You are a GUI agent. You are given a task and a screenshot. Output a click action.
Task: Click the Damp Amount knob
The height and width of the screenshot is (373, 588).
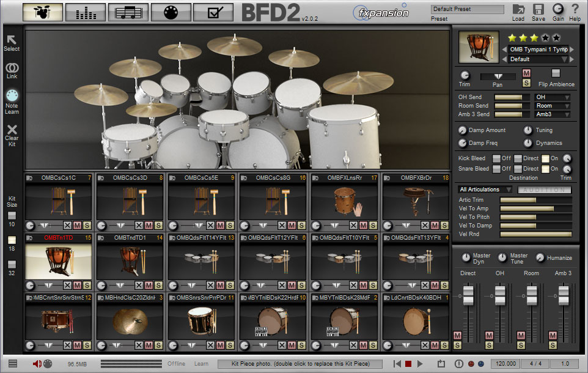[x=462, y=130]
